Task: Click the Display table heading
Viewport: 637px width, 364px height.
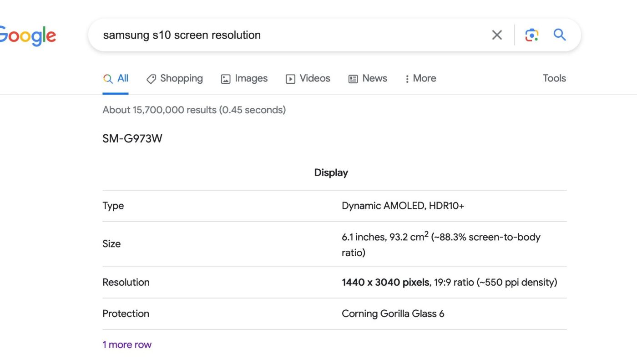Action: (x=331, y=173)
